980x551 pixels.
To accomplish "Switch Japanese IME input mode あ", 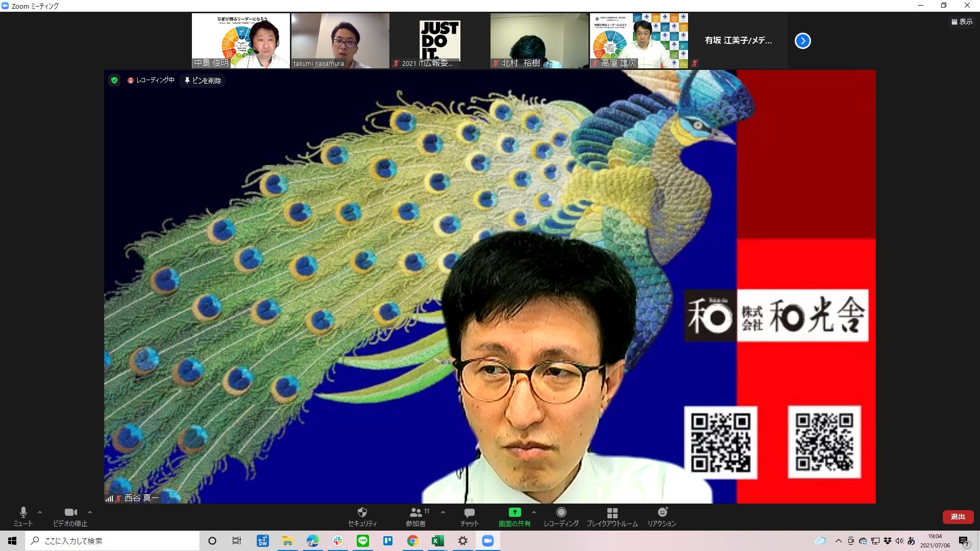I will point(912,541).
